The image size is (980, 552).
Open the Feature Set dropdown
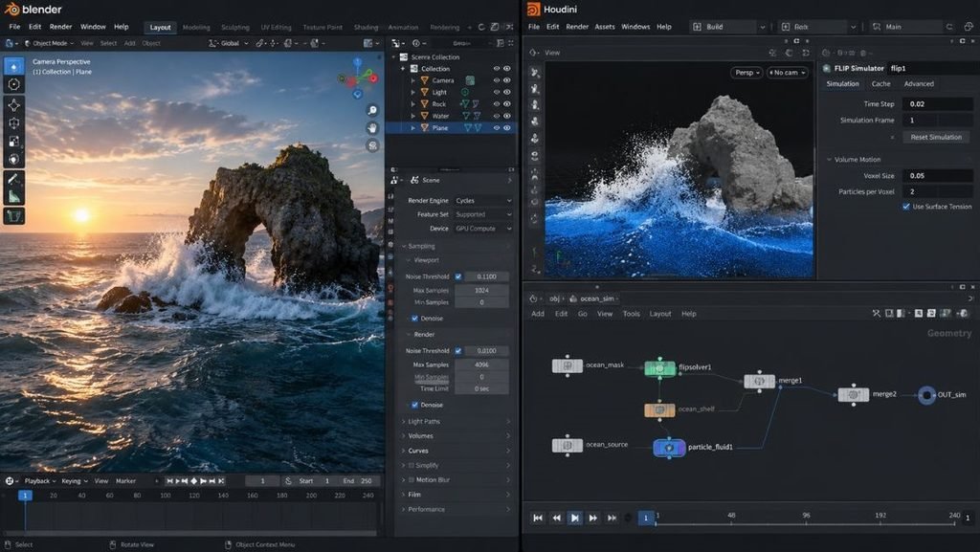pyautogui.click(x=482, y=214)
